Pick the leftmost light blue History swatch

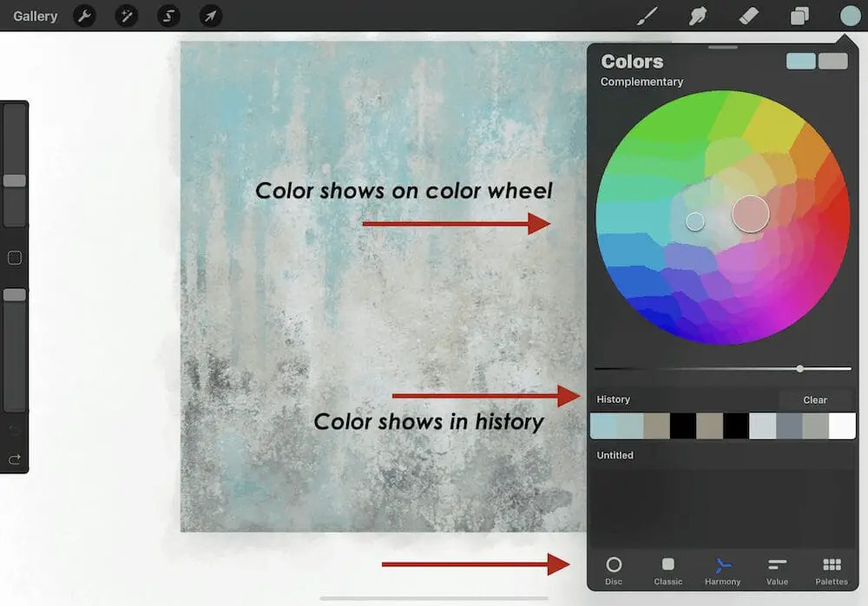603,426
